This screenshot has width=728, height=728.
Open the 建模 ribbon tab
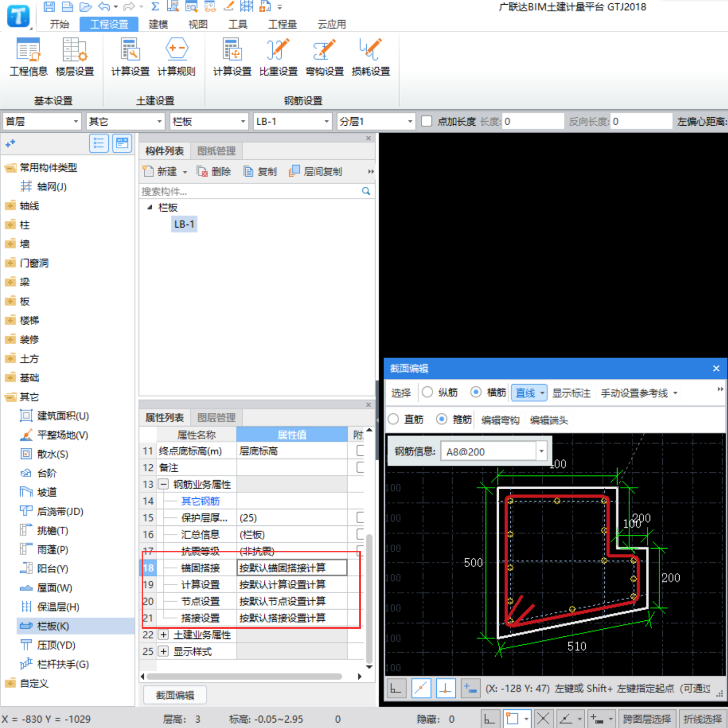[158, 24]
